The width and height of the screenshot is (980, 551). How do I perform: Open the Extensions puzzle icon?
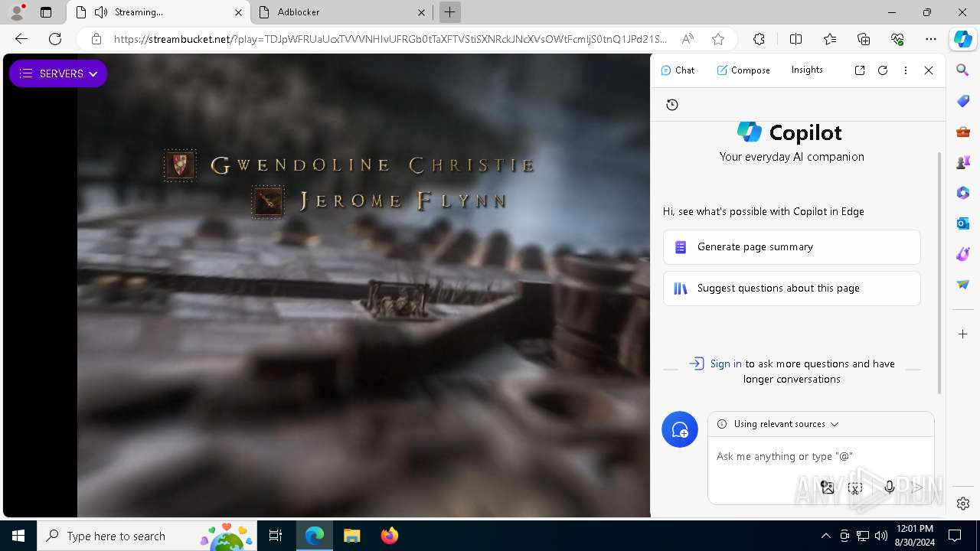[759, 39]
